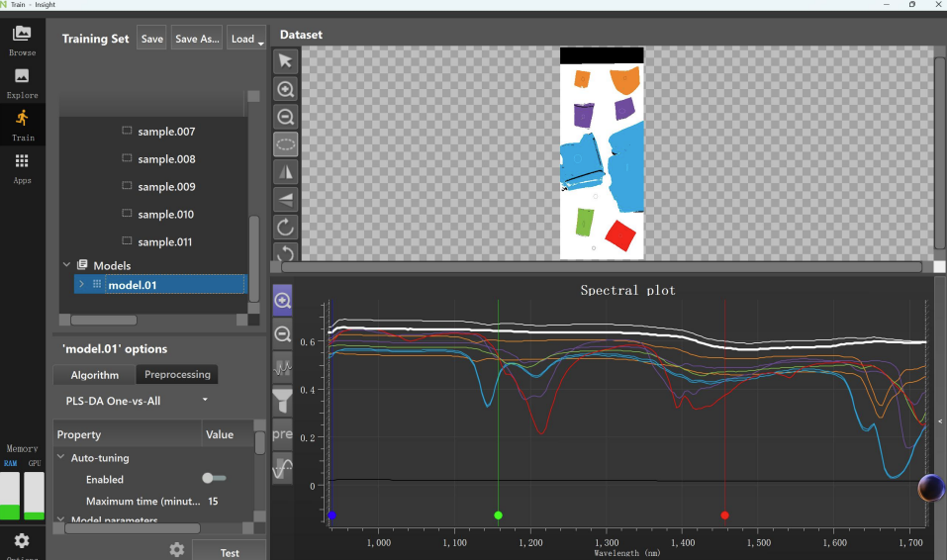
Task: Open the Explore section in sidebar
Action: pyautogui.click(x=23, y=83)
